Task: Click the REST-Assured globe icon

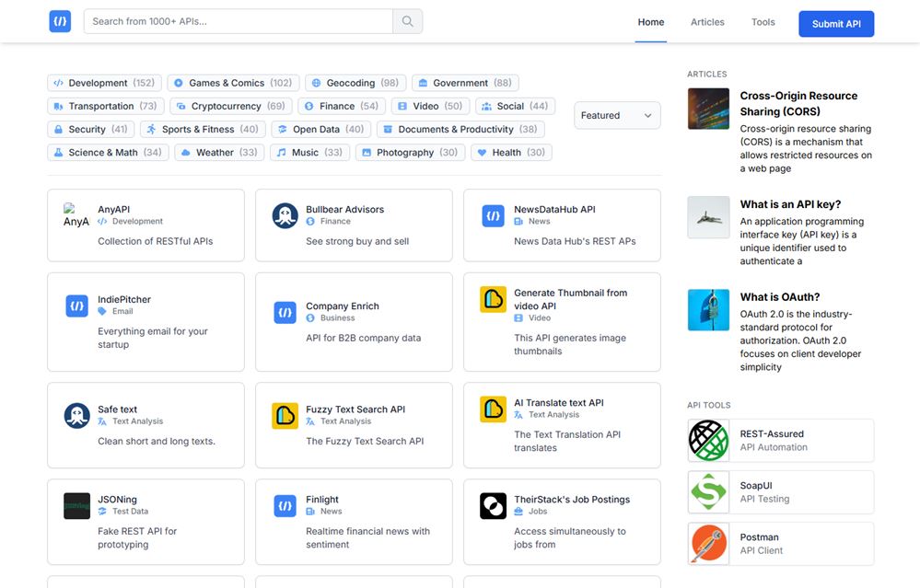Action: (709, 440)
